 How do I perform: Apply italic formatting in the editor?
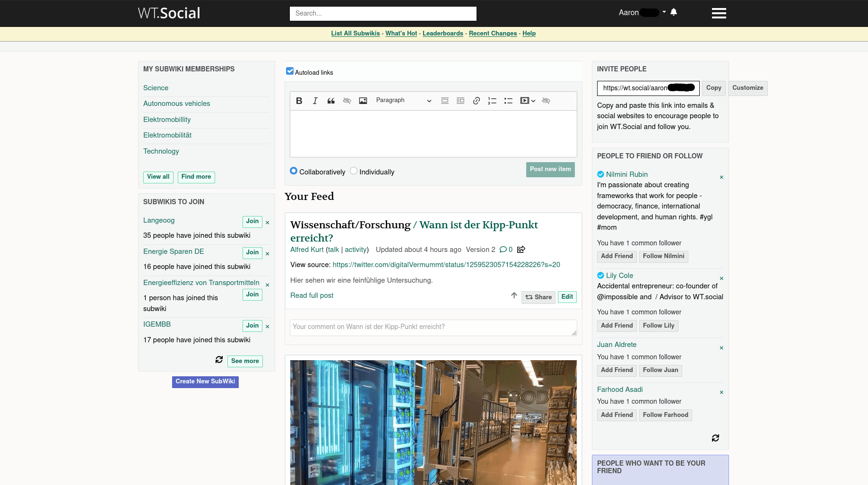[315, 101]
